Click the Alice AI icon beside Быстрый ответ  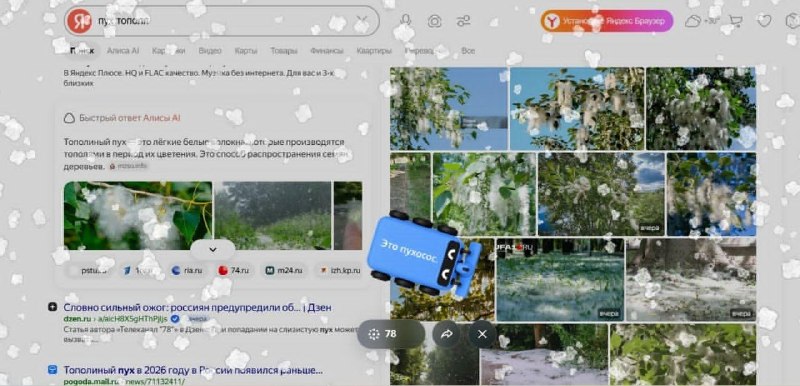[69, 118]
